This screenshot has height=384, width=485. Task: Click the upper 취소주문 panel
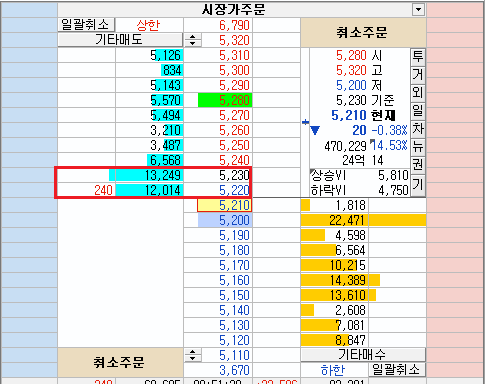[363, 32]
